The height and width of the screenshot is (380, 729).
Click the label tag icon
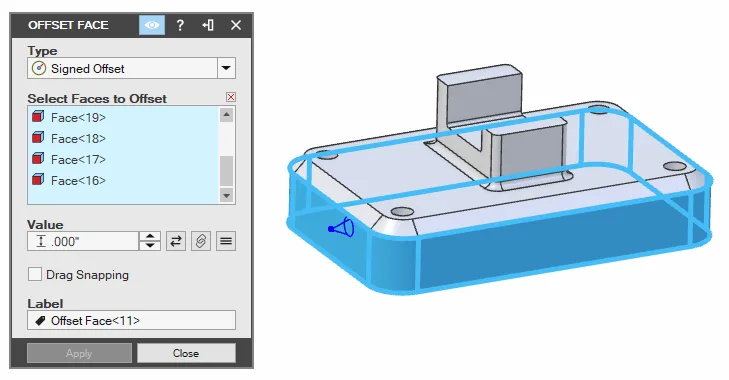[40, 320]
